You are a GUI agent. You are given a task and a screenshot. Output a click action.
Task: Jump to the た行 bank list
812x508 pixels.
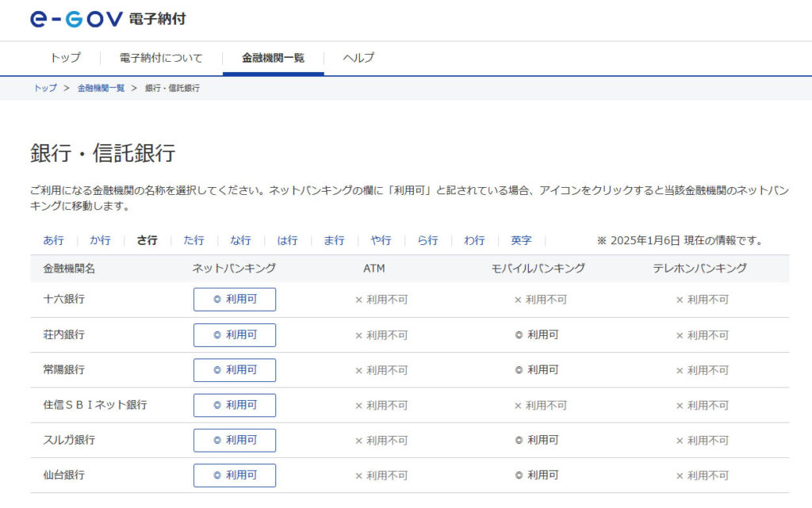(x=193, y=241)
